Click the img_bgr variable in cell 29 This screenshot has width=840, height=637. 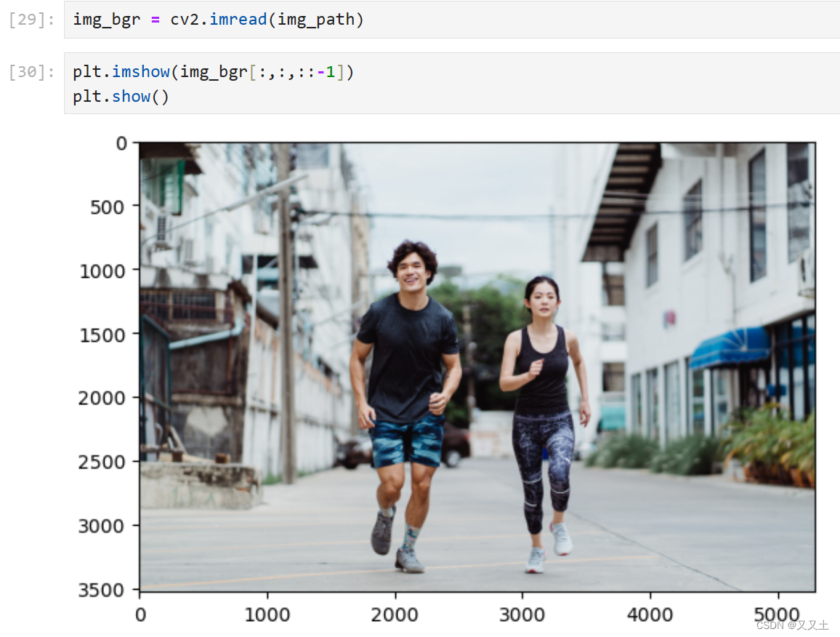[x=106, y=19]
